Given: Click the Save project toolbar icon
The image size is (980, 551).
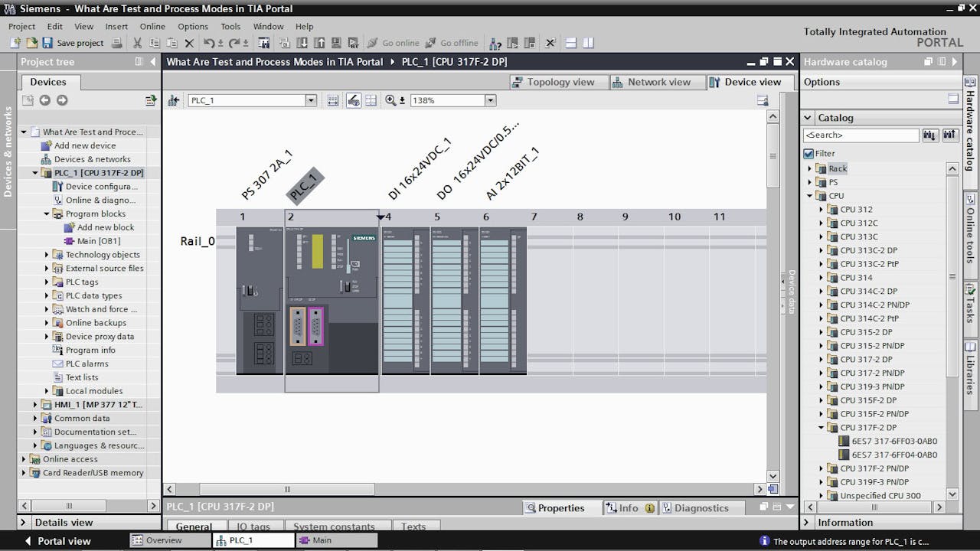Looking at the screenshot, I should 47,43.
